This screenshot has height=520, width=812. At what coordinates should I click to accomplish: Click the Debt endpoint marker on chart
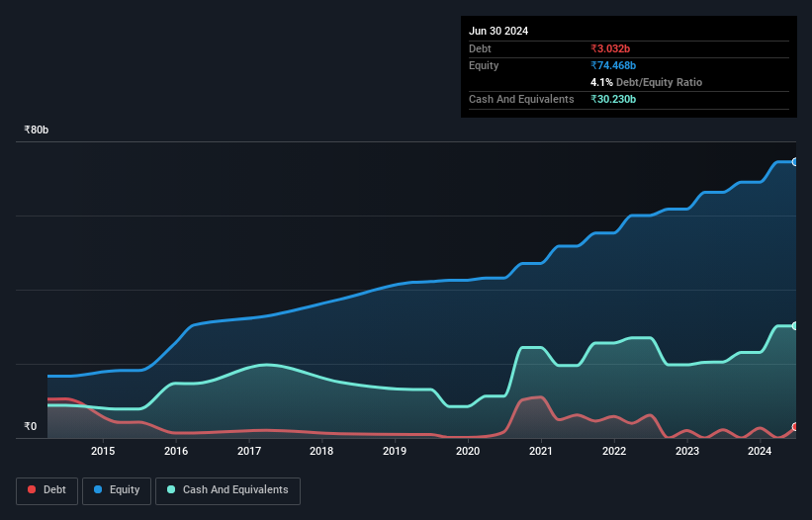795,427
